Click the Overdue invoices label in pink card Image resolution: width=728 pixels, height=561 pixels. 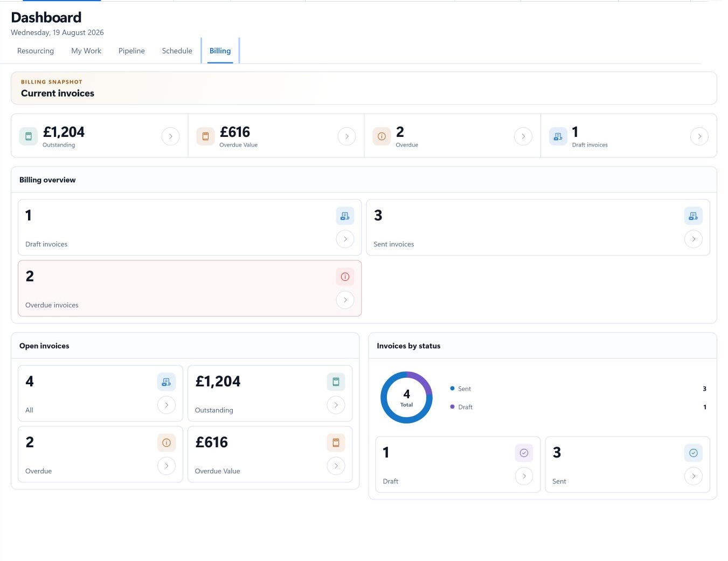coord(52,305)
